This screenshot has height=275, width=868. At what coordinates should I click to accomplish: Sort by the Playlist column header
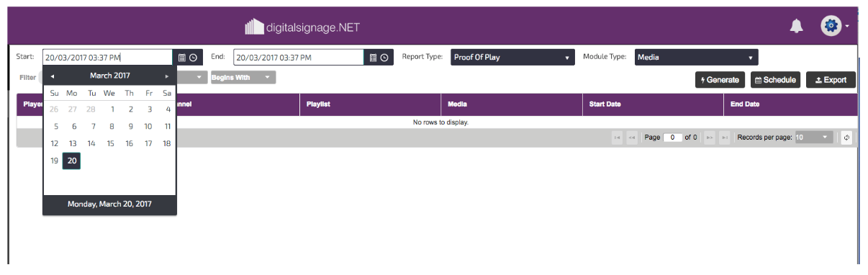369,104
